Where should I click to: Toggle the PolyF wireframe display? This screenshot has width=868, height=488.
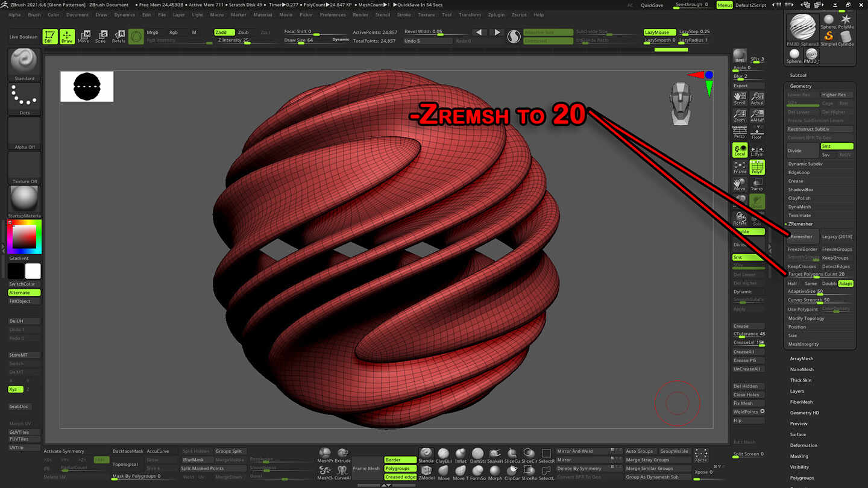pos(756,167)
